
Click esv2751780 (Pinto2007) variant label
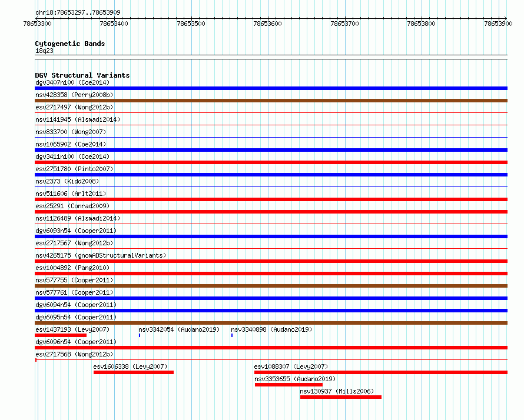pos(74,169)
